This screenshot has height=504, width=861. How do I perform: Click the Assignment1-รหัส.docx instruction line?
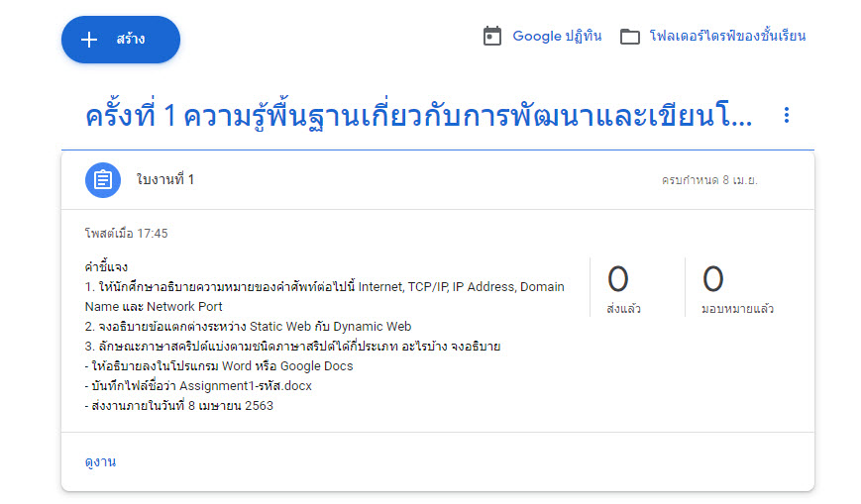coord(198,386)
